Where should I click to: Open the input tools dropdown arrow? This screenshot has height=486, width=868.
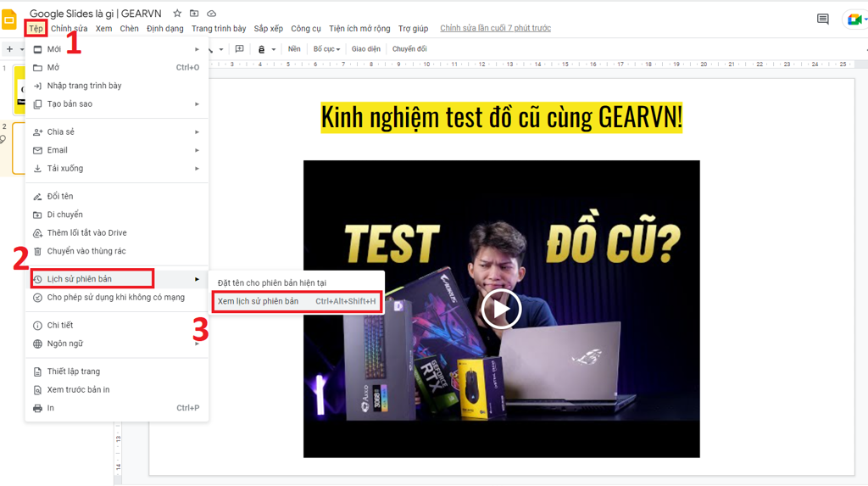(x=274, y=49)
